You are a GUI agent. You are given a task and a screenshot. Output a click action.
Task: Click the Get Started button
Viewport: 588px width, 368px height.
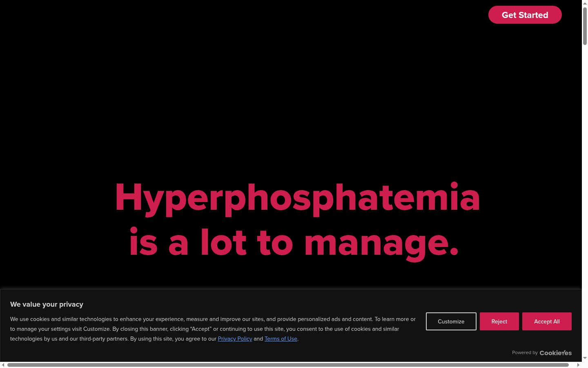coord(525,15)
